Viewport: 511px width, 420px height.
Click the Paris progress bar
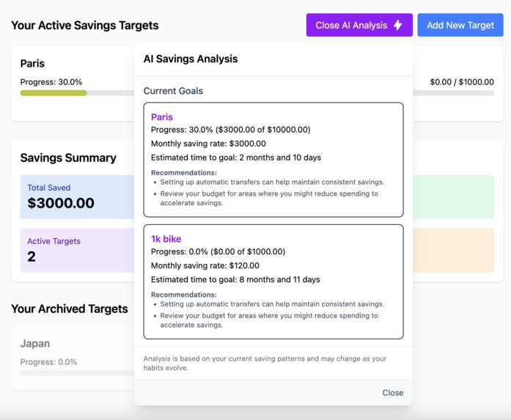77,93
